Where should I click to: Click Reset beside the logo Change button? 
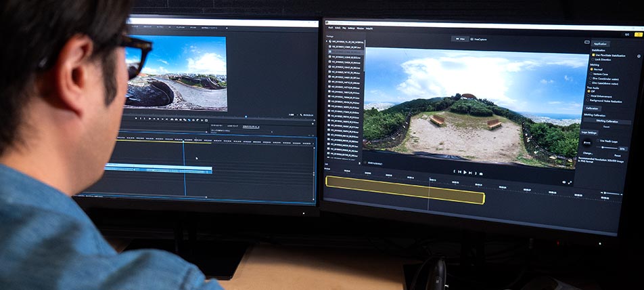pyautogui.click(x=618, y=155)
